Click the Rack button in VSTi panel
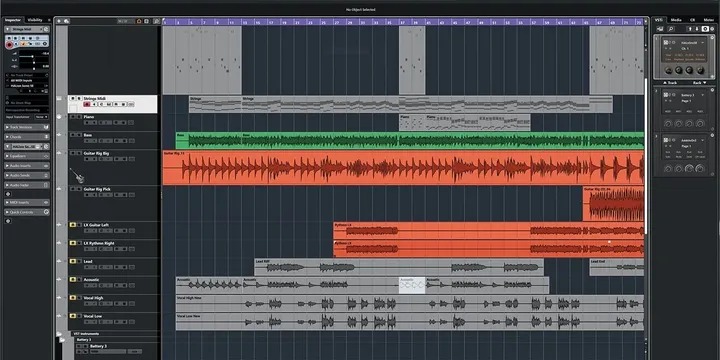The width and height of the screenshot is (720, 360). pyautogui.click(x=699, y=83)
